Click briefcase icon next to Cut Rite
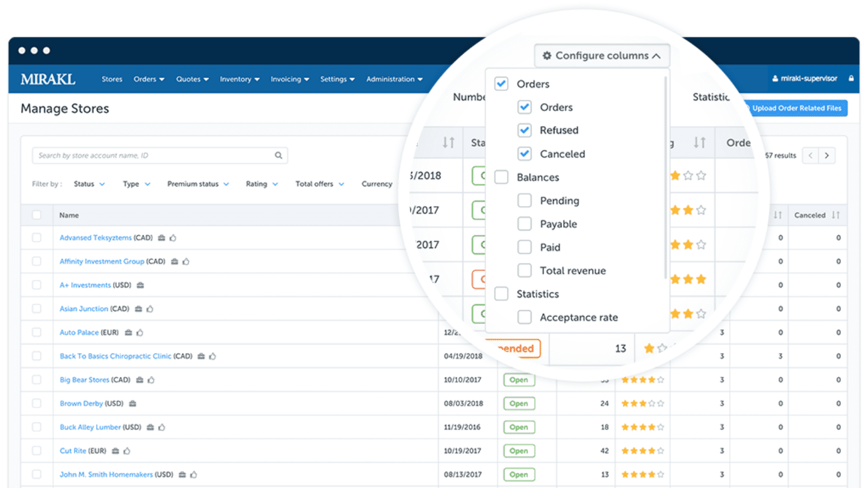The height and width of the screenshot is (488, 868). tap(115, 451)
